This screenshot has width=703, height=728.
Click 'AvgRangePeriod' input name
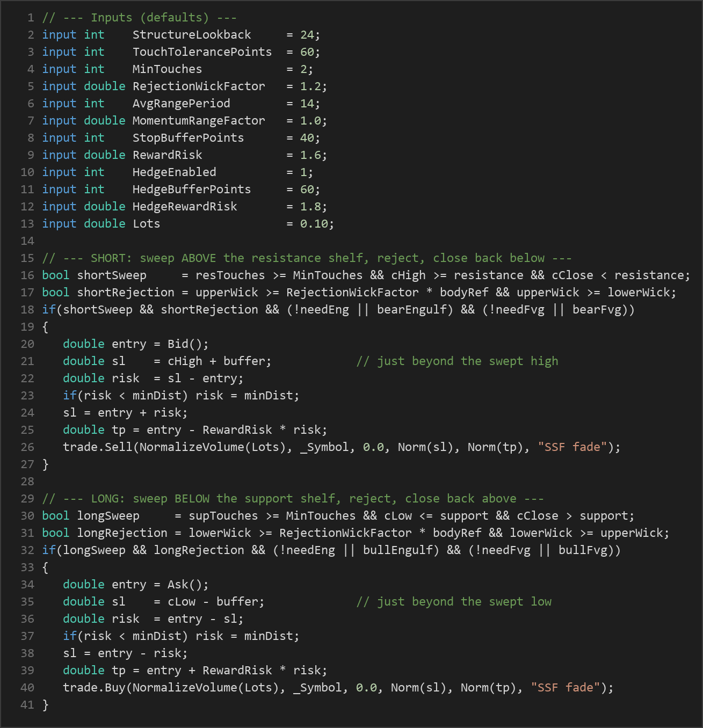(182, 104)
